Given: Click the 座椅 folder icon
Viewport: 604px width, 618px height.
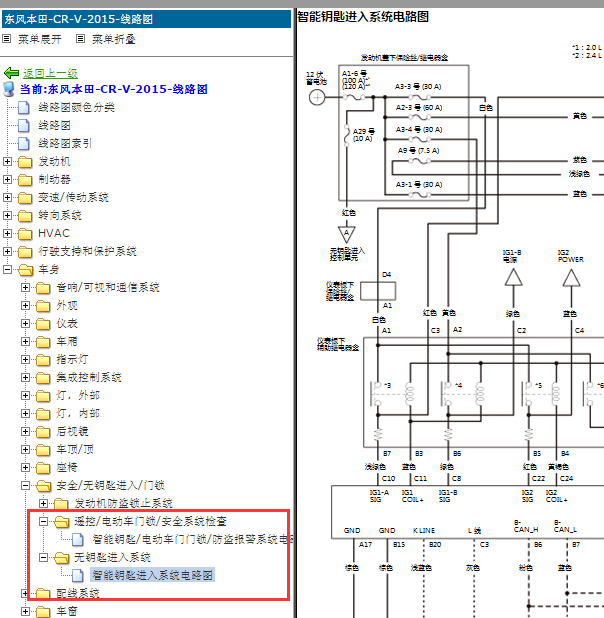Looking at the screenshot, I should point(43,468).
